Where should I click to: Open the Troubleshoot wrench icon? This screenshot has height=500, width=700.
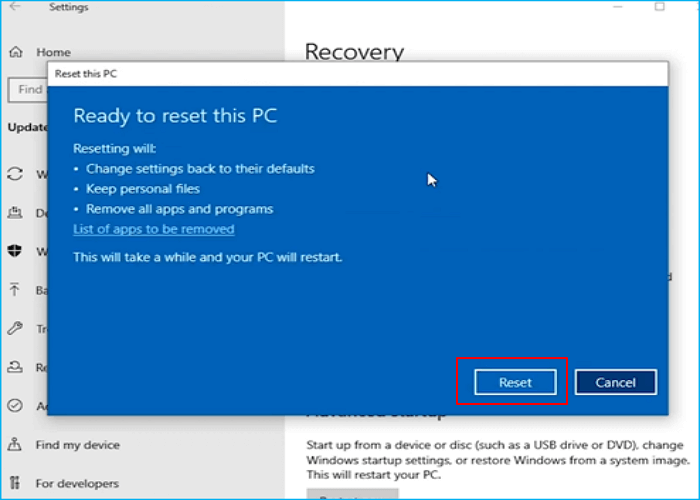coord(16,328)
